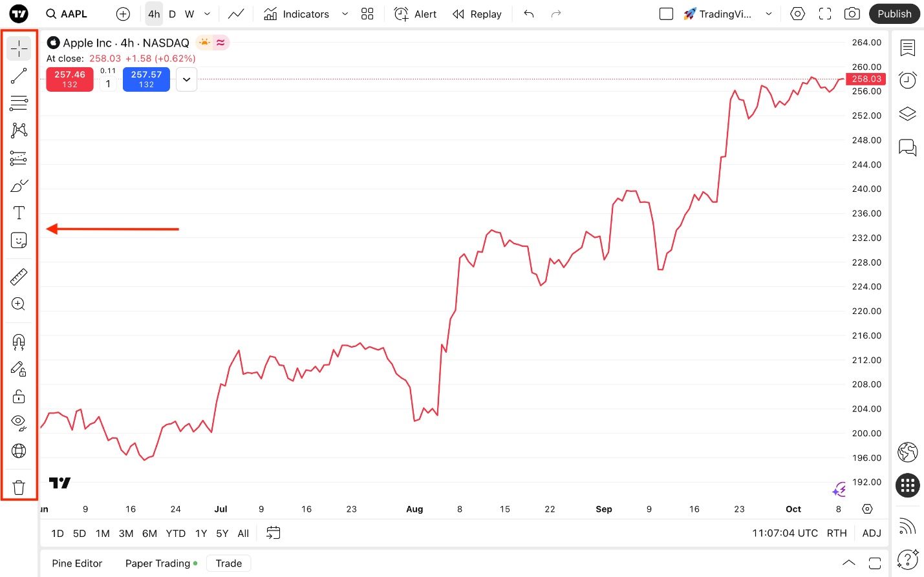This screenshot has width=924, height=577.
Task: Open the forecasting and measurement position tool
Action: click(x=19, y=158)
